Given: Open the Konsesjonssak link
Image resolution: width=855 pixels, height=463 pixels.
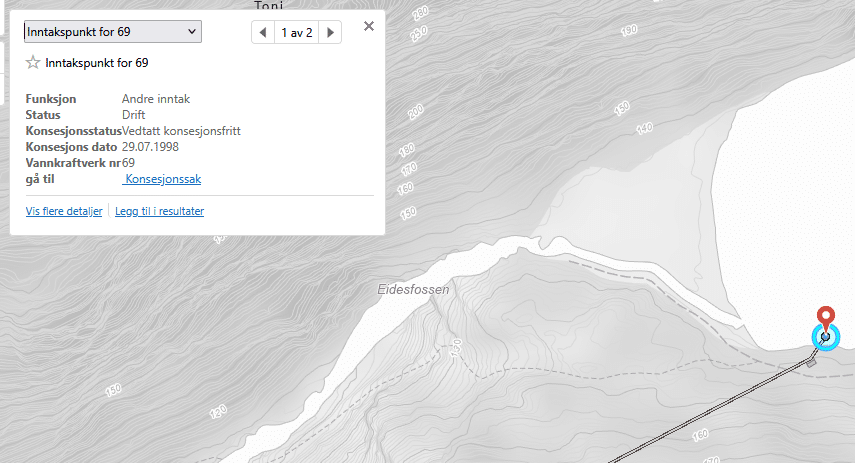Looking at the screenshot, I should point(162,179).
